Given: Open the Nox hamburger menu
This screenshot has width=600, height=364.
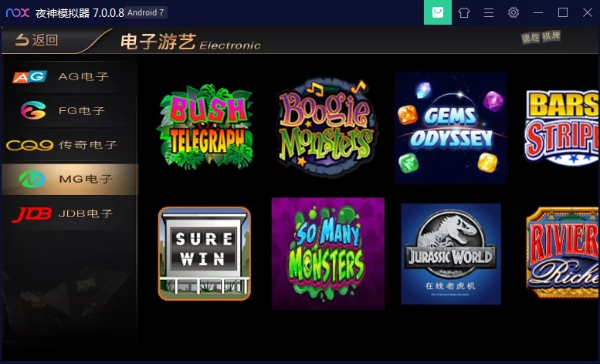Looking at the screenshot, I should (x=489, y=12).
